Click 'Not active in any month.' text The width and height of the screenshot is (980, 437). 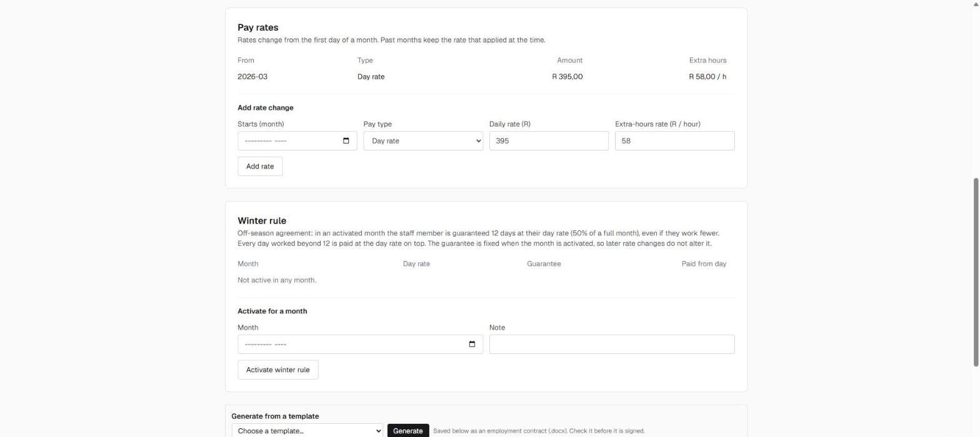click(x=277, y=280)
